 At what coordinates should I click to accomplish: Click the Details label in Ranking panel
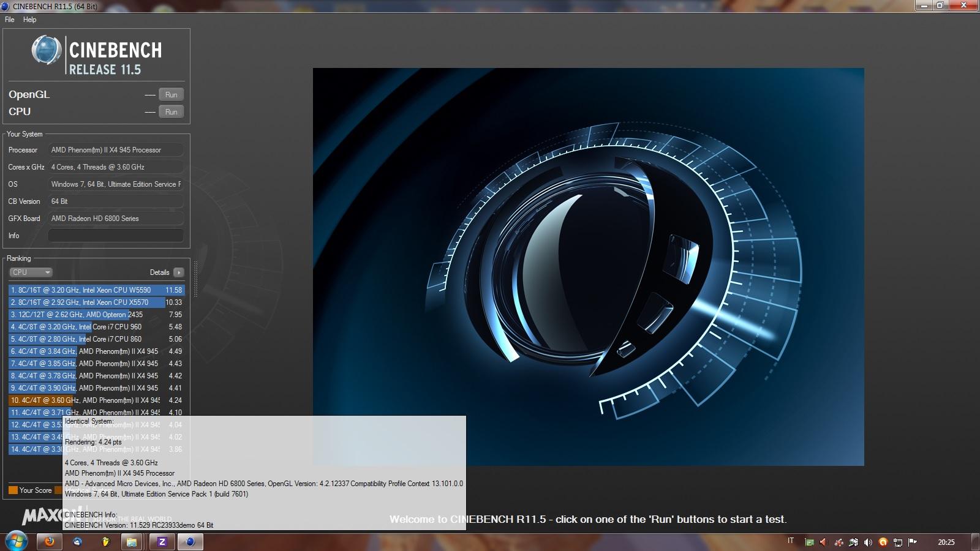coord(159,272)
